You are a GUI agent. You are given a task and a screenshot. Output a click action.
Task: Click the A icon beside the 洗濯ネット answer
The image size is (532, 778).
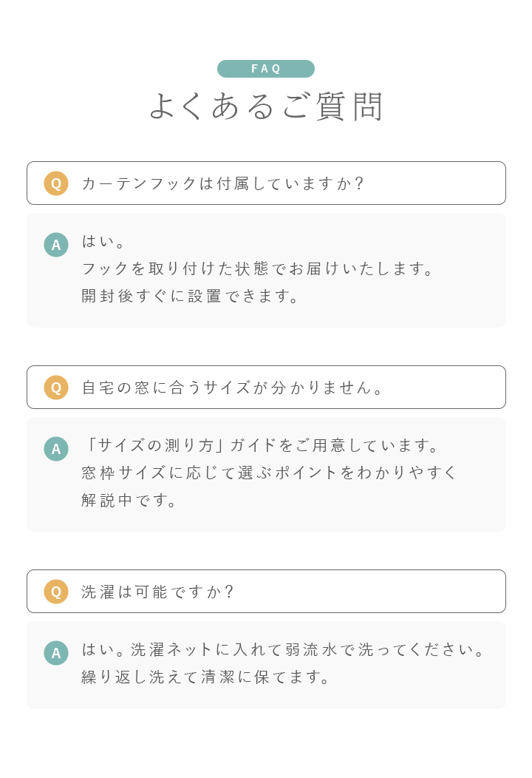[x=56, y=653]
